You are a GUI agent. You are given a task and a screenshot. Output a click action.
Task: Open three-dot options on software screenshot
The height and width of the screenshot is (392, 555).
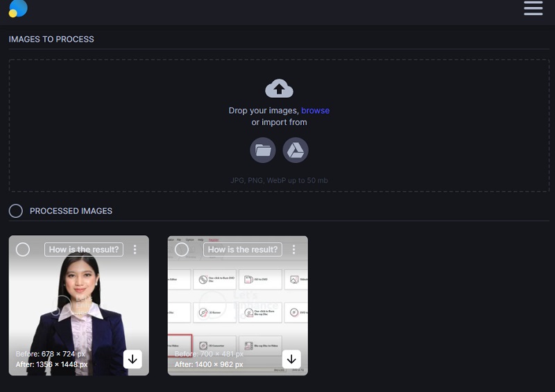coord(293,249)
